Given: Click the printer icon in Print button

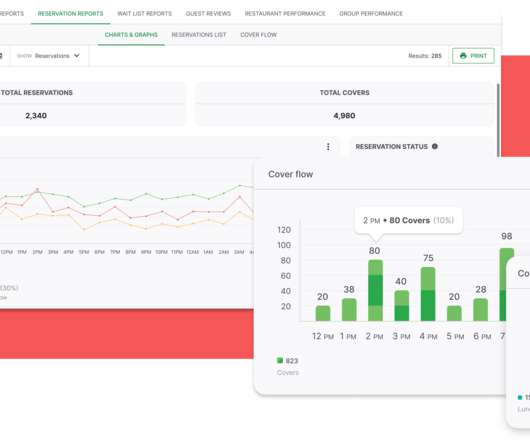Looking at the screenshot, I should (x=463, y=56).
